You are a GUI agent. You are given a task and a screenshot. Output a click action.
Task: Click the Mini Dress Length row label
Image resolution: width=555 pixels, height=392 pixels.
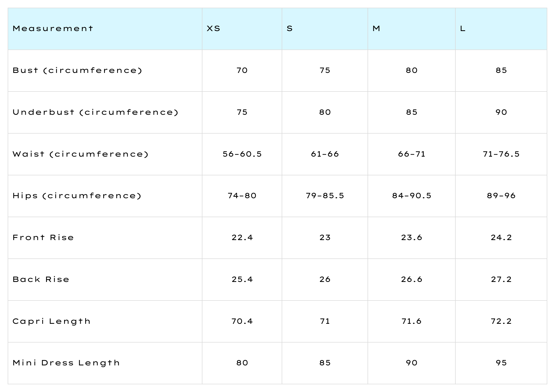(x=66, y=363)
